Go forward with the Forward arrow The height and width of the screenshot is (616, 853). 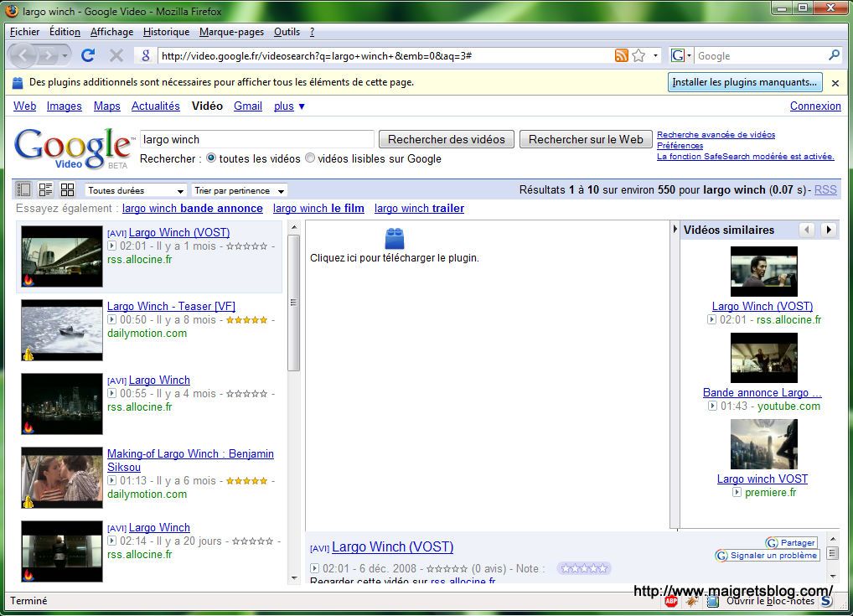click(x=49, y=55)
